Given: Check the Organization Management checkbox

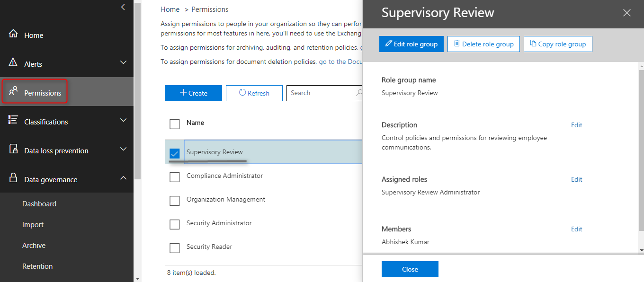Looking at the screenshot, I should click(x=175, y=201).
